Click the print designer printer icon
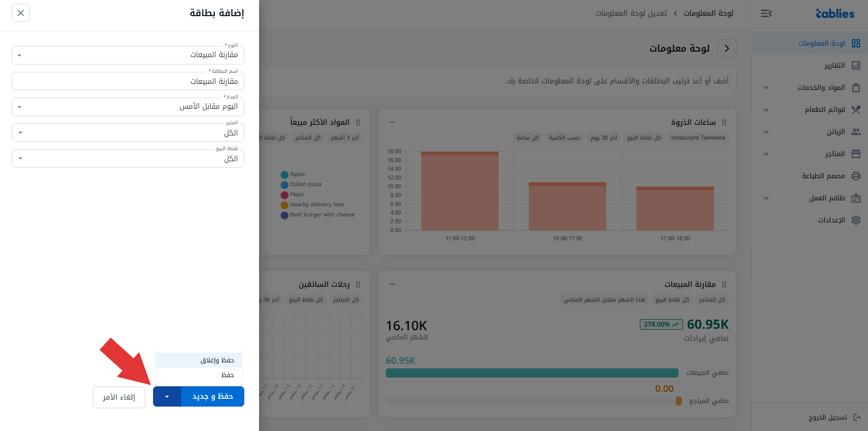 (856, 176)
